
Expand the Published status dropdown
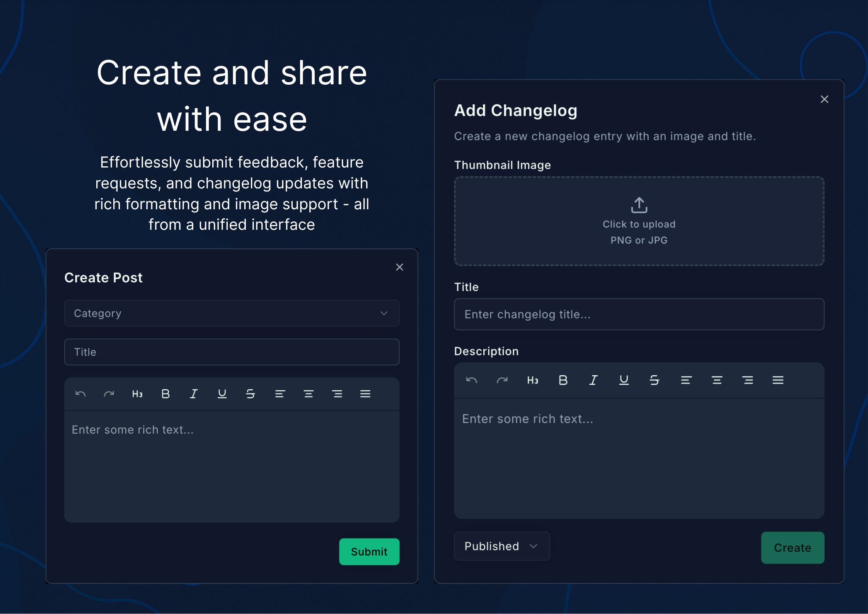point(501,546)
